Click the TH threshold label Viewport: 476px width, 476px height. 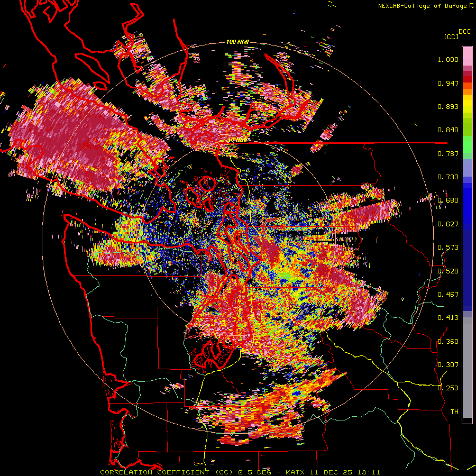point(454,412)
